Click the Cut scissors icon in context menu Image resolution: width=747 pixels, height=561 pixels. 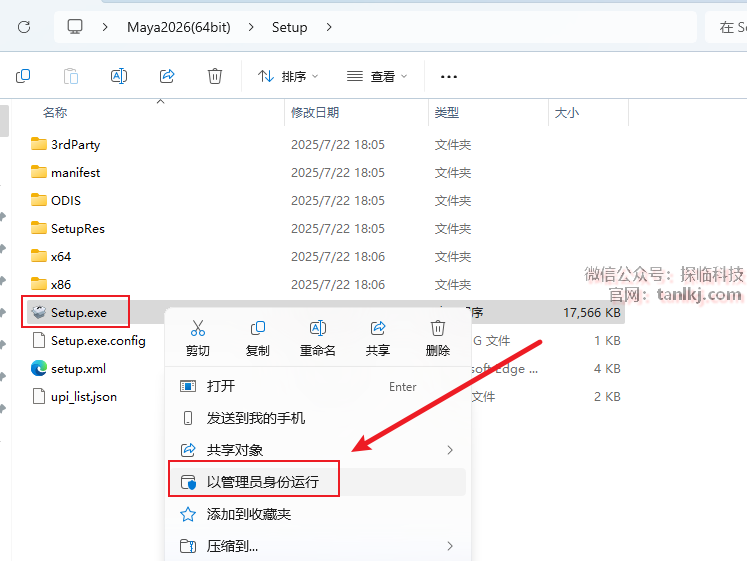point(197,328)
